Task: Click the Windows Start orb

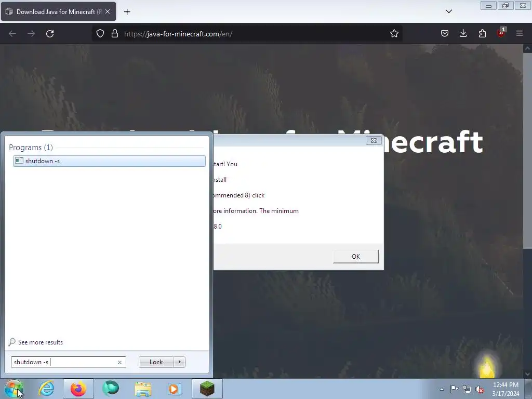Action: pyautogui.click(x=14, y=389)
